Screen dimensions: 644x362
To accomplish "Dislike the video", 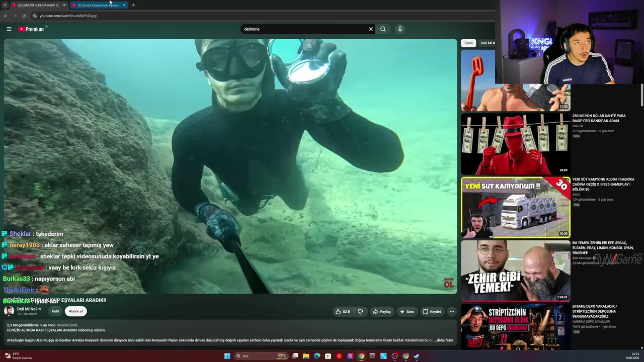I will [x=360, y=312].
